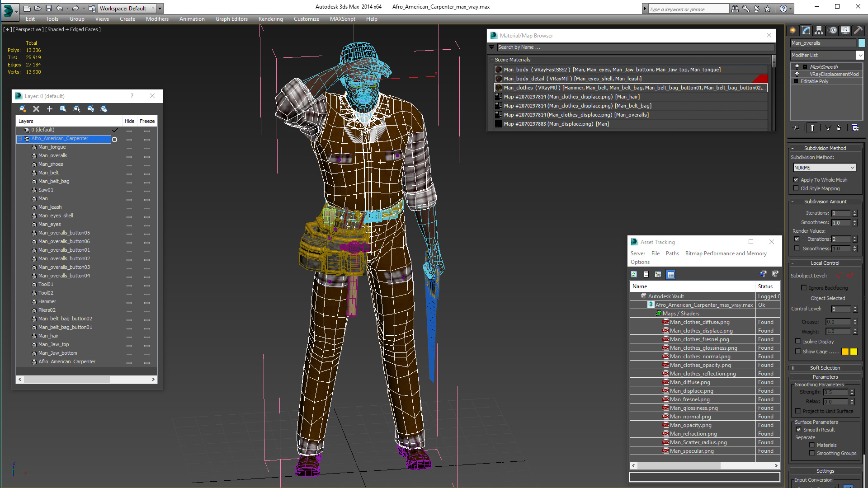Click Pin Stack icon under modifier stack
Image resolution: width=868 pixels, height=488 pixels.
(797, 128)
